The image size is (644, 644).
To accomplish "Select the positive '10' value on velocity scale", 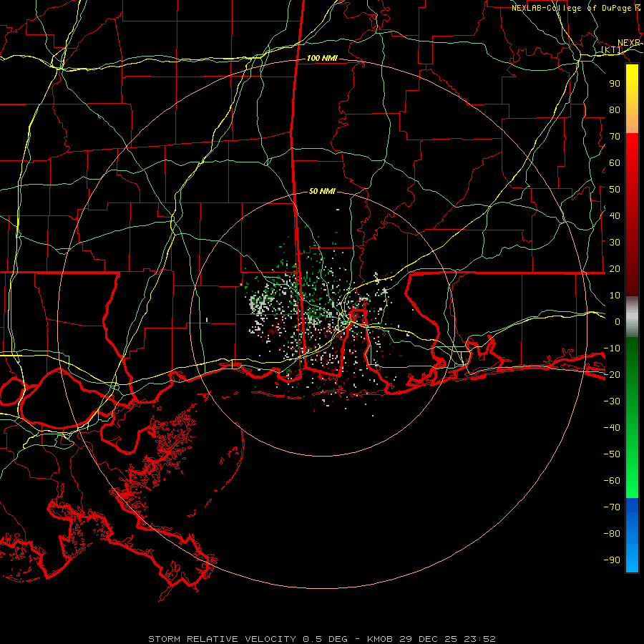I will 615,296.
